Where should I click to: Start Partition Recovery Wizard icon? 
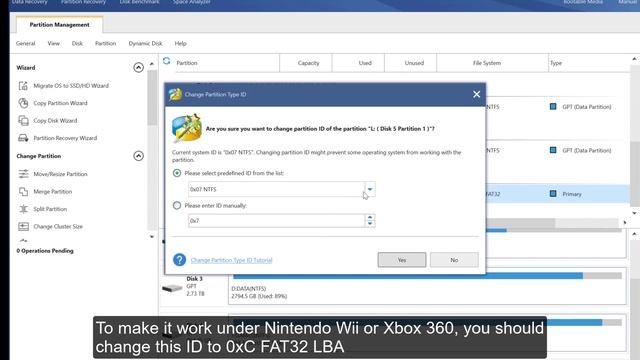(23, 138)
